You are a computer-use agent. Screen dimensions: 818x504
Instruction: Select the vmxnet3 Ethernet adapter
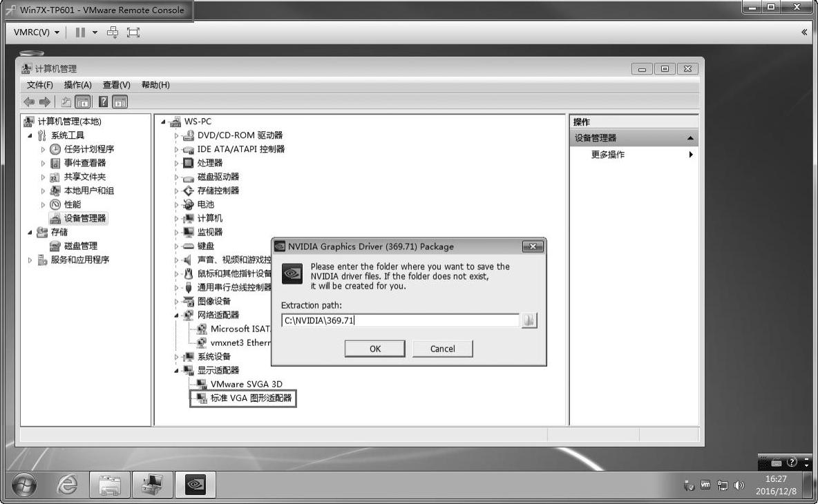[240, 343]
